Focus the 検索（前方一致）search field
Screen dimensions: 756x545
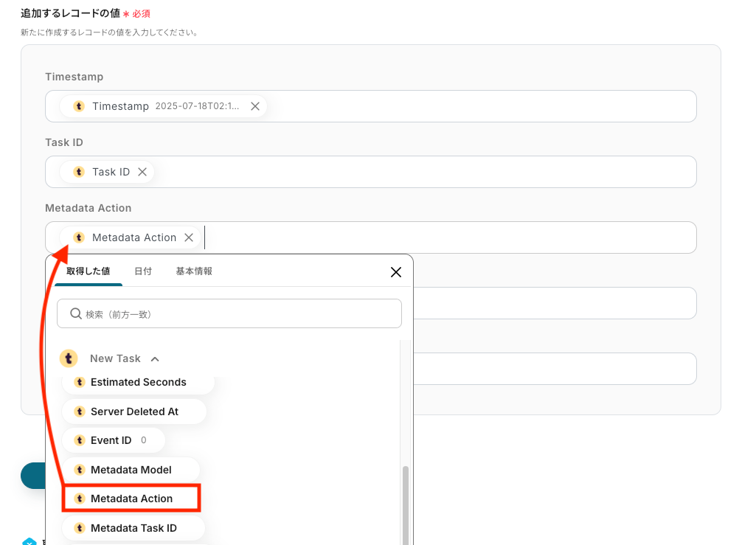click(x=229, y=313)
